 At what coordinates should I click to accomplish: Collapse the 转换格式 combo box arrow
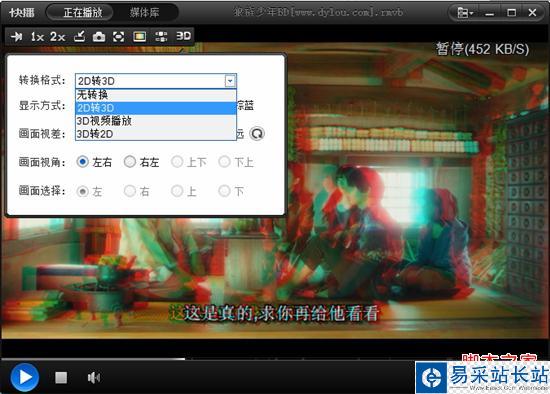(230, 81)
